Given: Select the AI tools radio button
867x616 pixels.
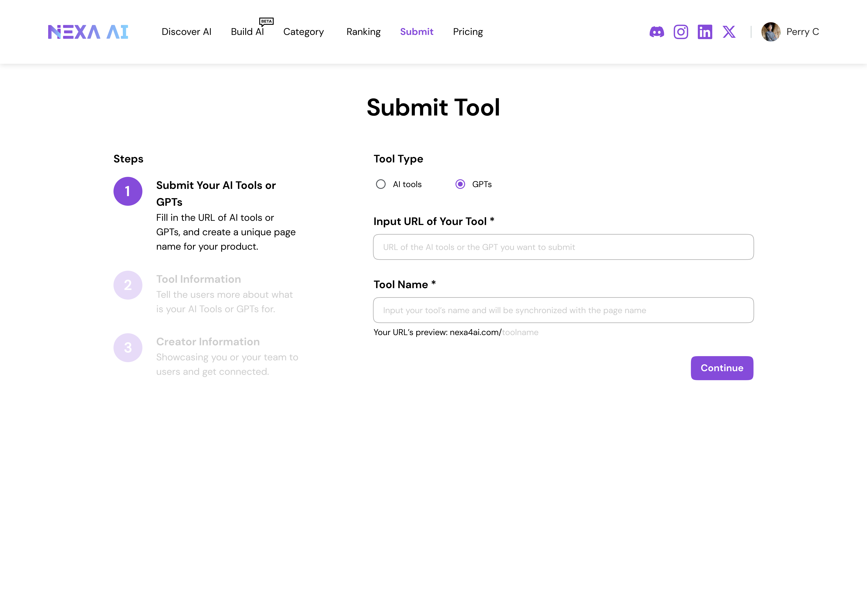Looking at the screenshot, I should tap(381, 184).
